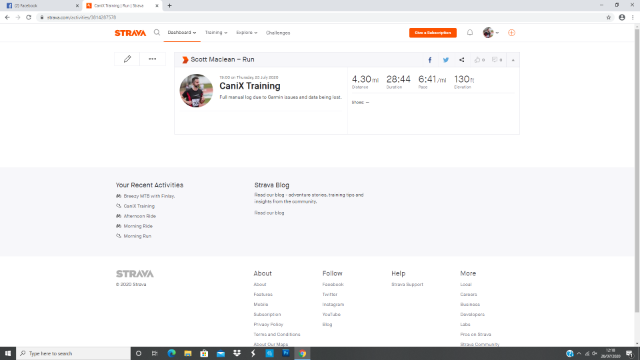Open Windows Start menu
This screenshot has width=640, height=360.
tap(8, 353)
